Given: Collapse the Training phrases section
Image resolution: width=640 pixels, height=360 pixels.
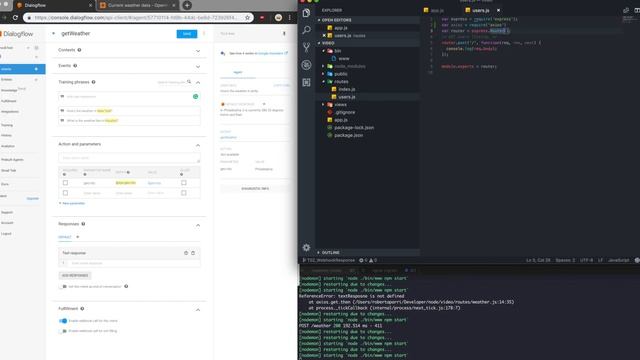Looking at the screenshot, I should 198,82.
